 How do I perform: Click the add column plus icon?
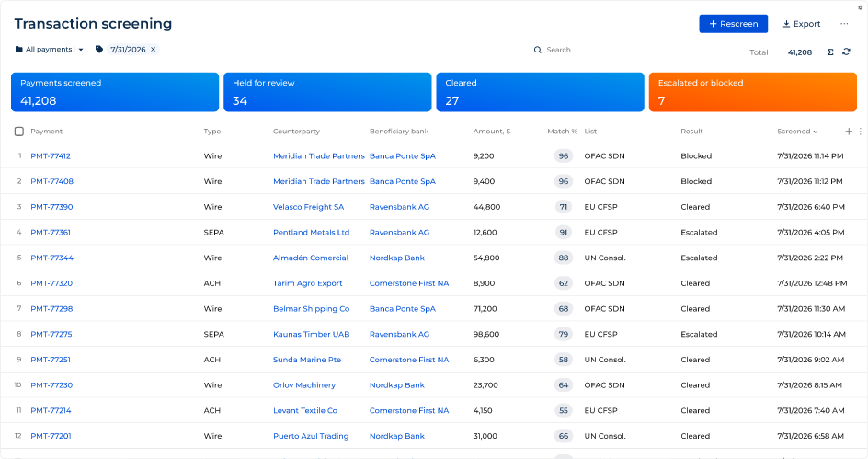pyautogui.click(x=849, y=132)
